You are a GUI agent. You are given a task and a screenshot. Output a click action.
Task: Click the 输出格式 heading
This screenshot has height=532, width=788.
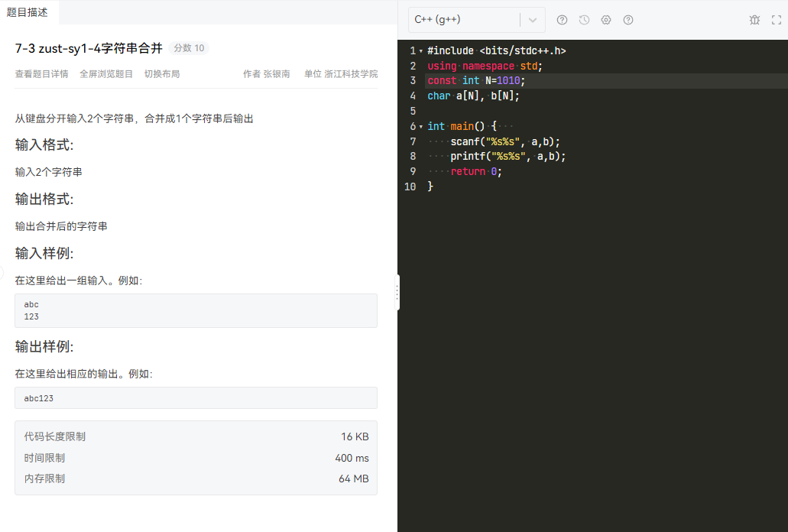point(44,199)
